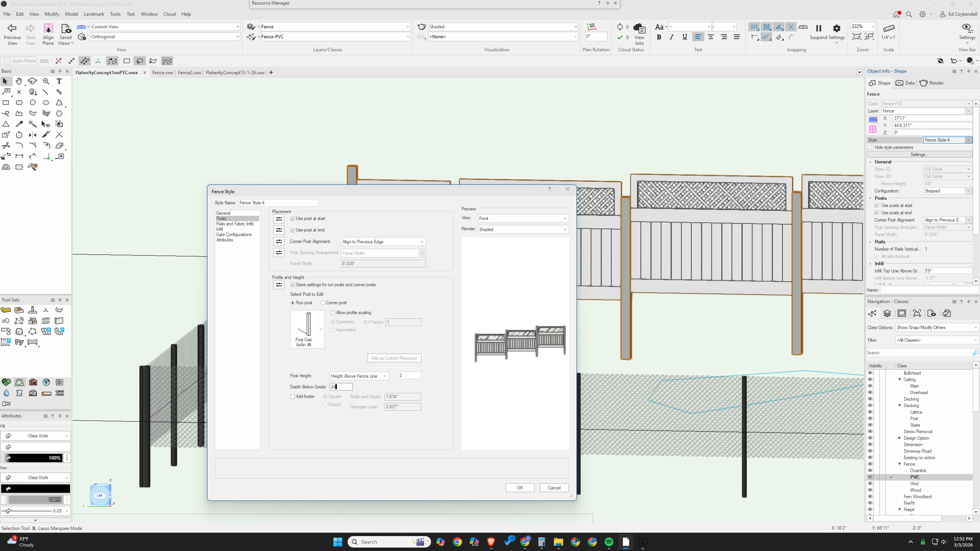Expand Post Height dropdown
This screenshot has height=551, width=980.
pyautogui.click(x=359, y=376)
